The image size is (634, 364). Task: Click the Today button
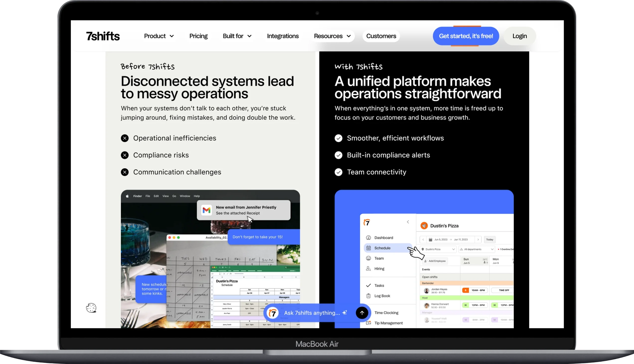pyautogui.click(x=489, y=240)
